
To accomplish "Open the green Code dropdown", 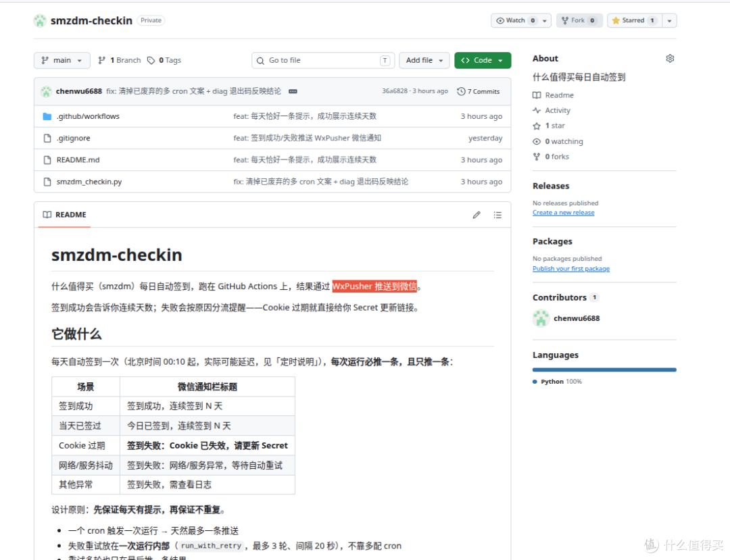I will [x=483, y=61].
